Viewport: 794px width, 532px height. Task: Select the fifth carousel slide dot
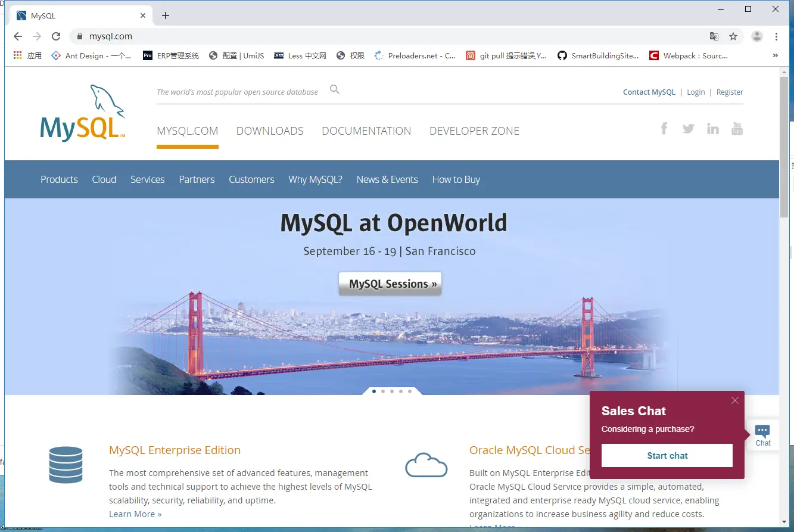point(410,391)
